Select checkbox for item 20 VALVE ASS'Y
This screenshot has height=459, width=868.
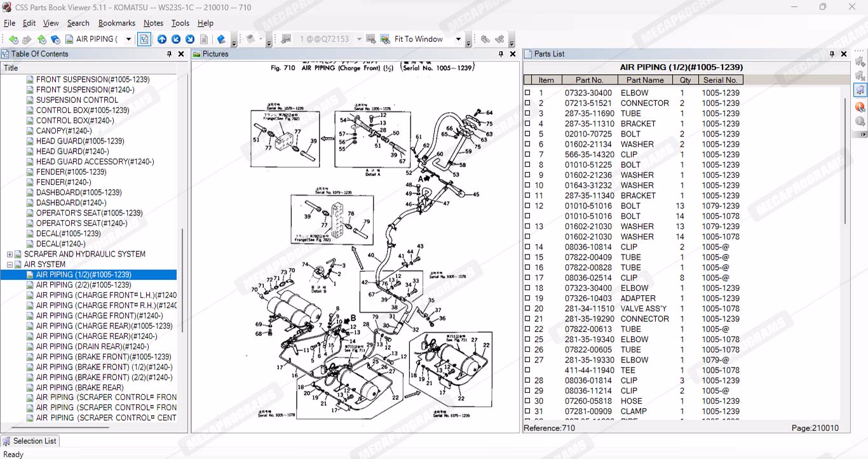coord(527,309)
